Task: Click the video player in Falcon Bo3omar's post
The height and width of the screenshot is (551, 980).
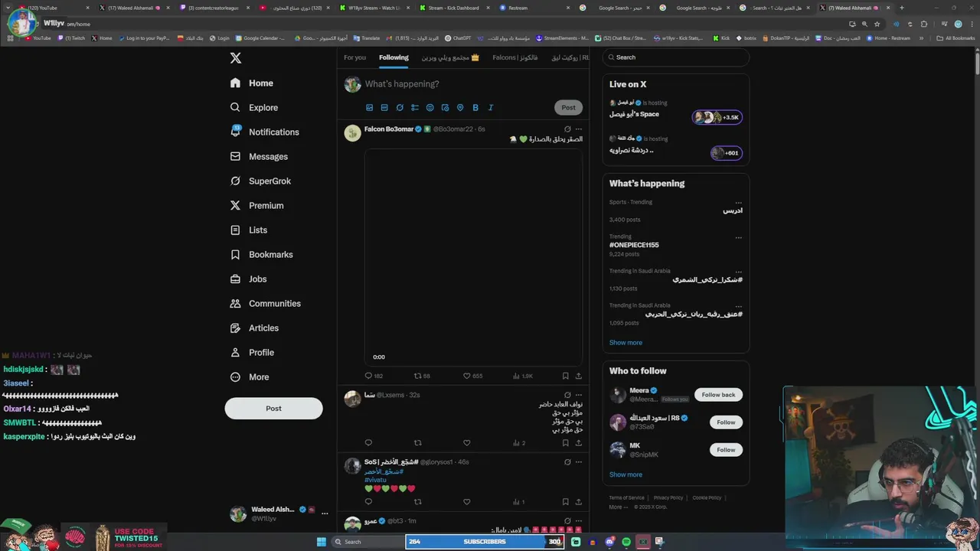Action: [473, 257]
